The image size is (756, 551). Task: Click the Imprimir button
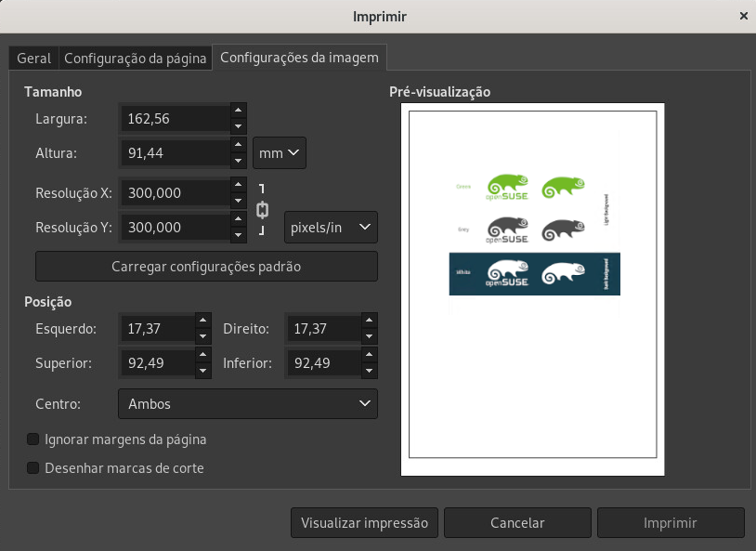click(x=671, y=522)
